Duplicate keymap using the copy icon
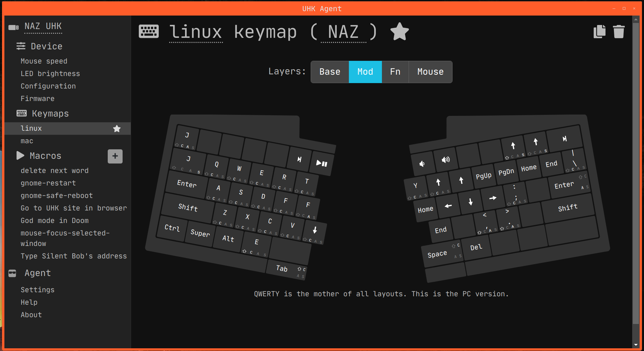This screenshot has height=351, width=644. point(599,31)
